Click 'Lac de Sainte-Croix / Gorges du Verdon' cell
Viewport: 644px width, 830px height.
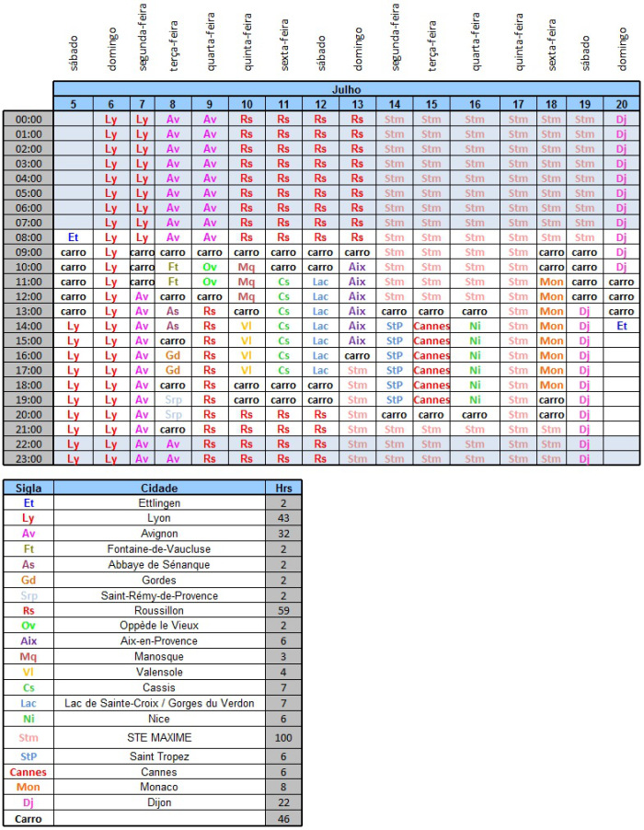click(x=159, y=703)
